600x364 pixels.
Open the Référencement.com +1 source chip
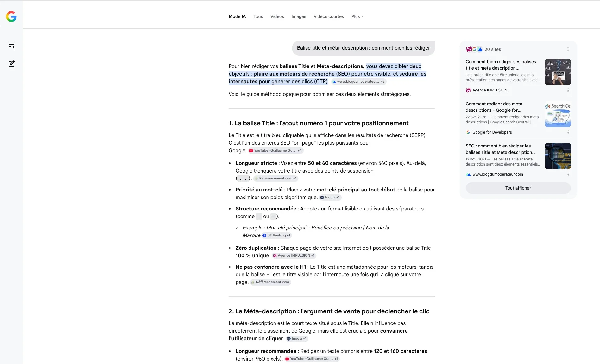tap(276, 179)
